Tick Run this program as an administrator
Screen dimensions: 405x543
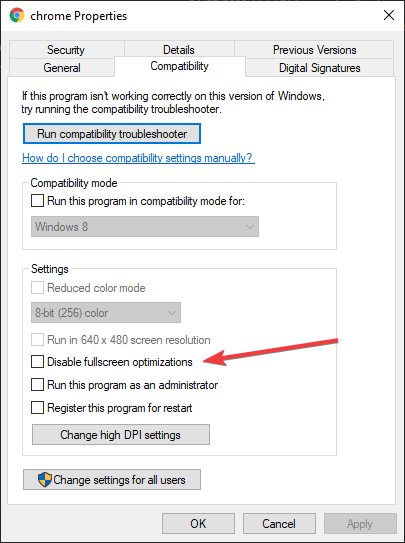click(37, 385)
